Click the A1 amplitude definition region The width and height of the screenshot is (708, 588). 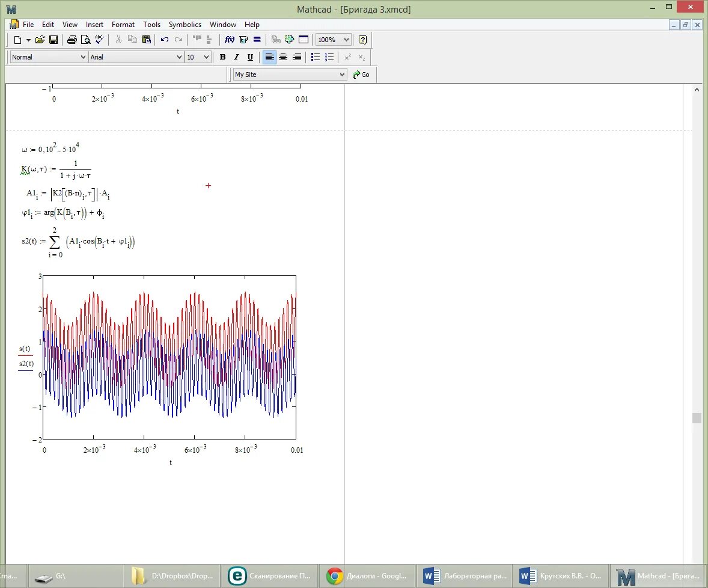[68, 194]
